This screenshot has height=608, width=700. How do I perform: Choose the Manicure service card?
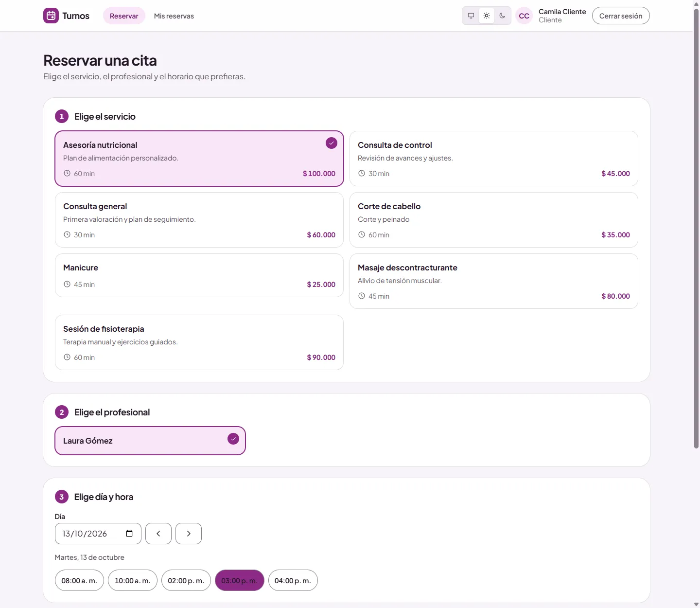pos(199,275)
